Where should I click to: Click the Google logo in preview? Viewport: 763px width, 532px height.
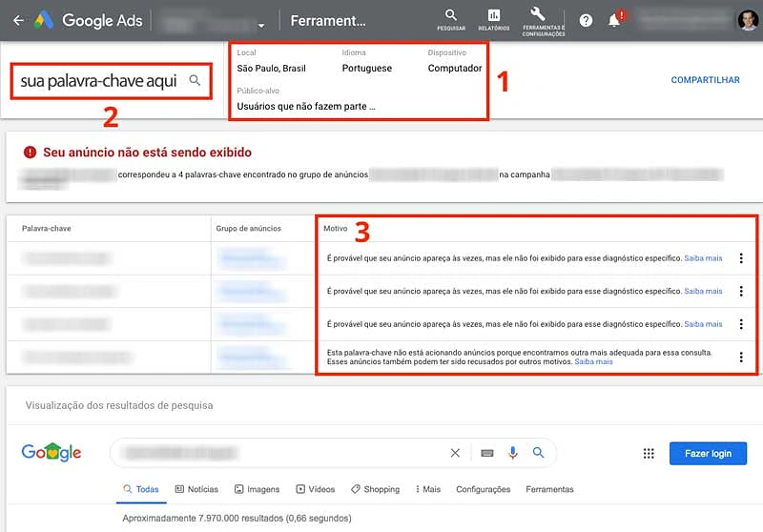tap(52, 453)
